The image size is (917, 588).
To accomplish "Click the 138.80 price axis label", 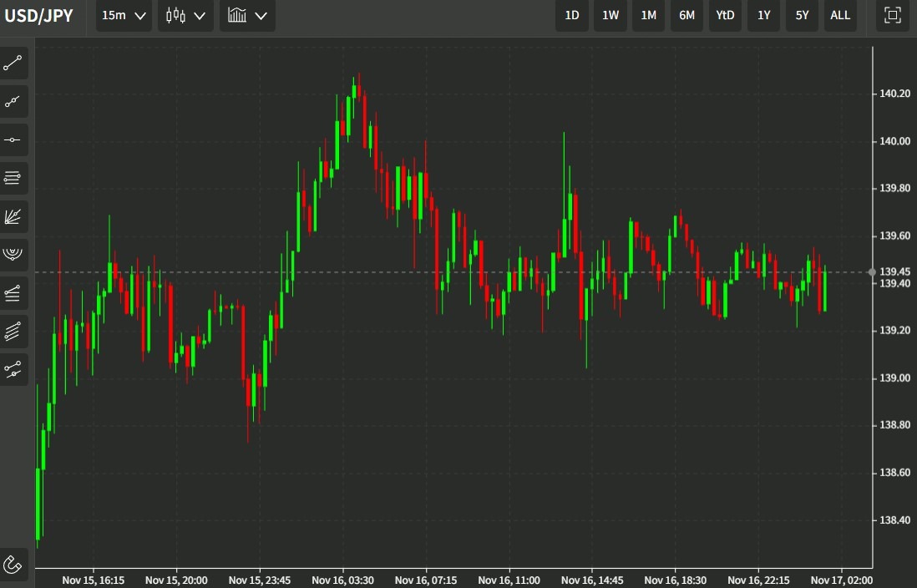I will pos(894,425).
